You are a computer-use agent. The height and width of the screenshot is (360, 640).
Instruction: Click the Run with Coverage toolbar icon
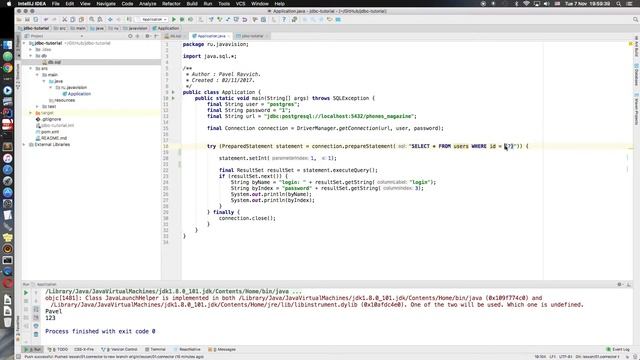point(191,20)
